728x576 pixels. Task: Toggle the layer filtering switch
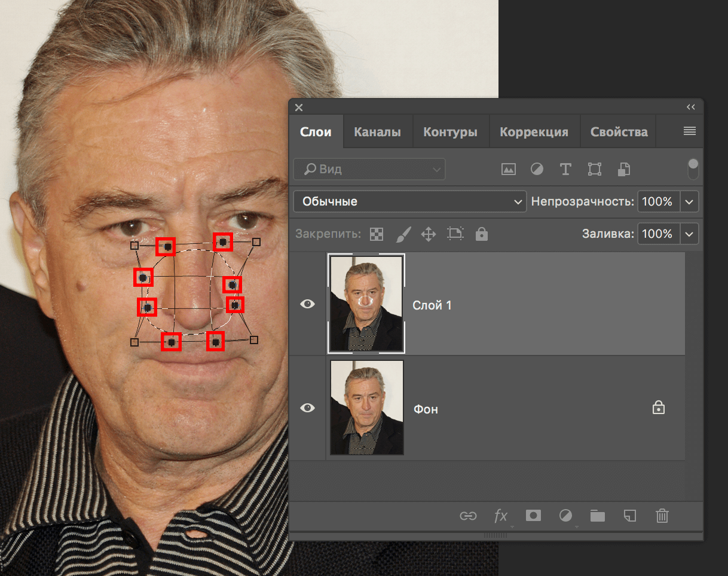pyautogui.click(x=693, y=168)
